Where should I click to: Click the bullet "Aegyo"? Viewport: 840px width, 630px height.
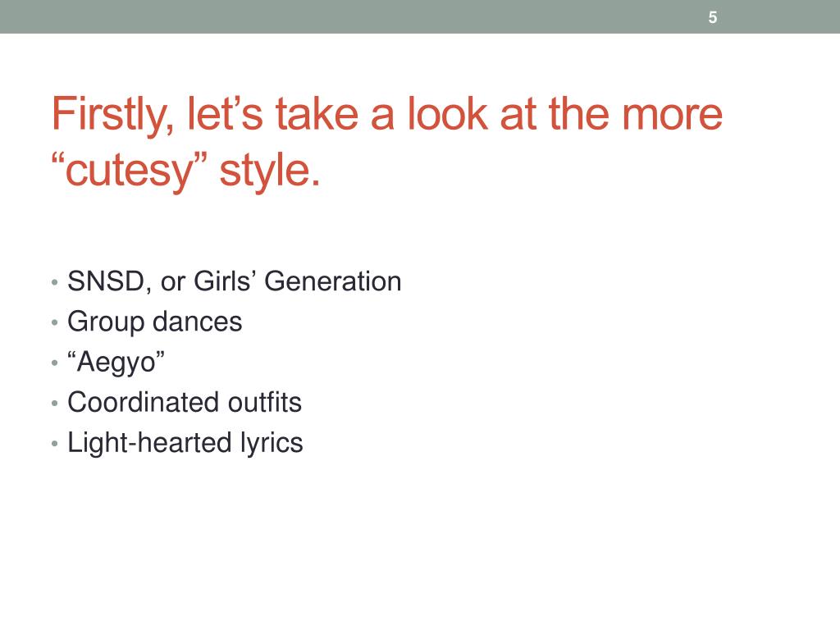[x=116, y=363]
